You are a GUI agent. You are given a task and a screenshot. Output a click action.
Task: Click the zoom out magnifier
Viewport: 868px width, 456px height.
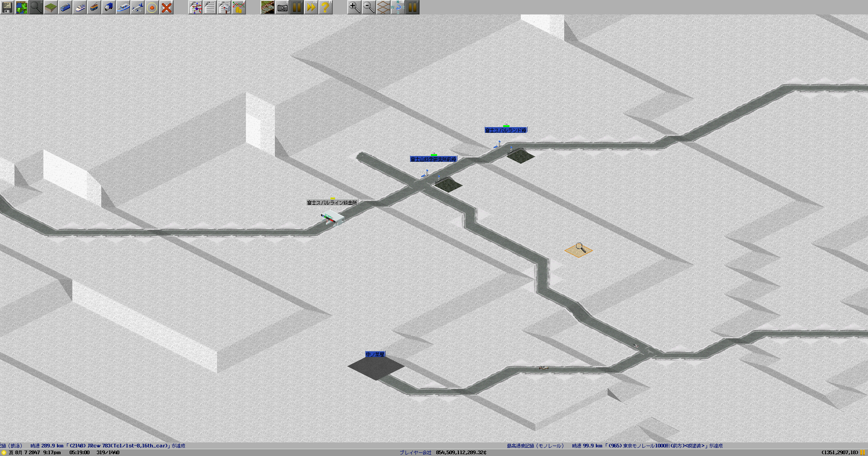click(x=369, y=7)
